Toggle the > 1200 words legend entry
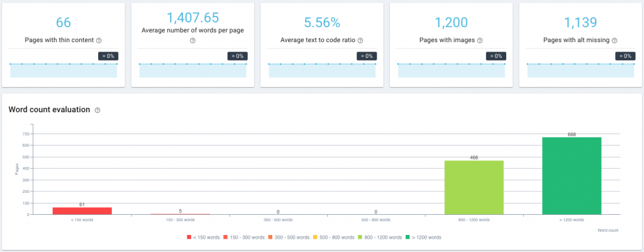 [423, 237]
